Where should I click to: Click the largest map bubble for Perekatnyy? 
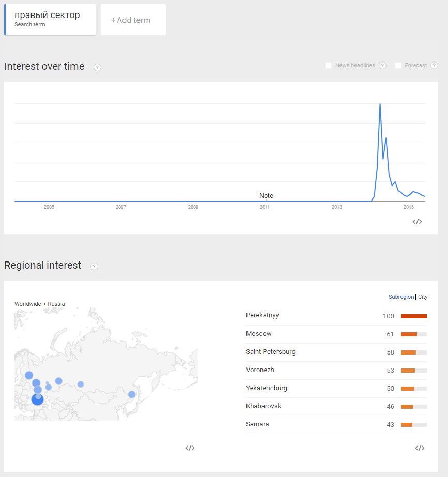tap(37, 399)
